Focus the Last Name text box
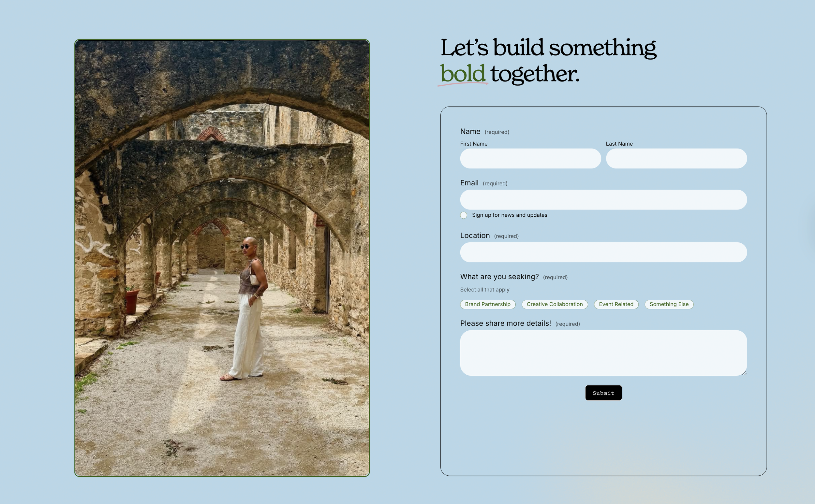 coord(676,158)
